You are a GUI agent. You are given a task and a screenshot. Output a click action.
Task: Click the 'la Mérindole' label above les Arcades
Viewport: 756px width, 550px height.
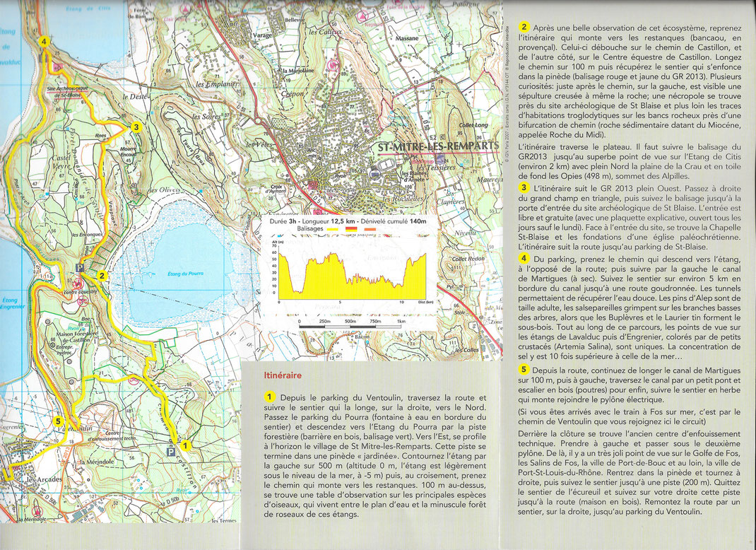[97, 461]
